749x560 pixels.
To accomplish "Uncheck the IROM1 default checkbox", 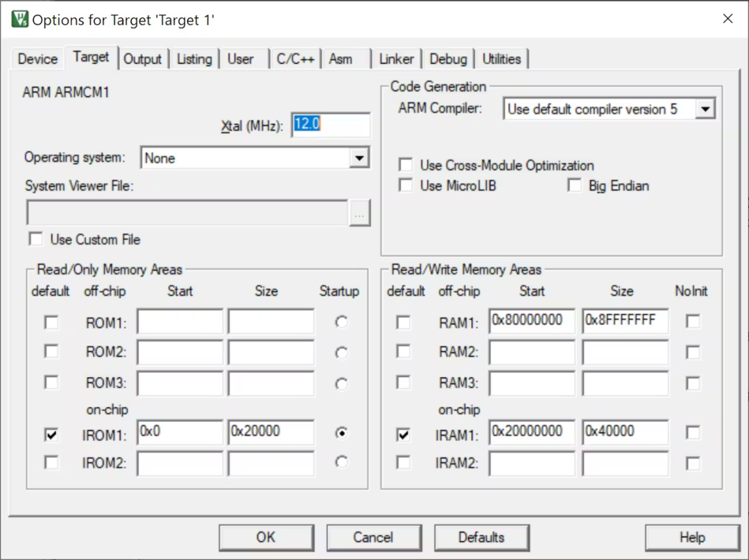I will click(x=51, y=435).
